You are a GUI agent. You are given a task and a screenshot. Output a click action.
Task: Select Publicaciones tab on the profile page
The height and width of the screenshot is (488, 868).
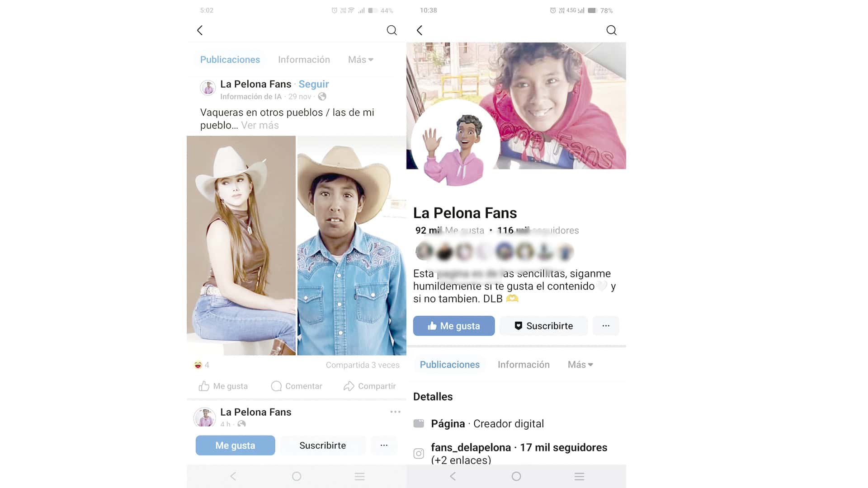[x=450, y=365]
